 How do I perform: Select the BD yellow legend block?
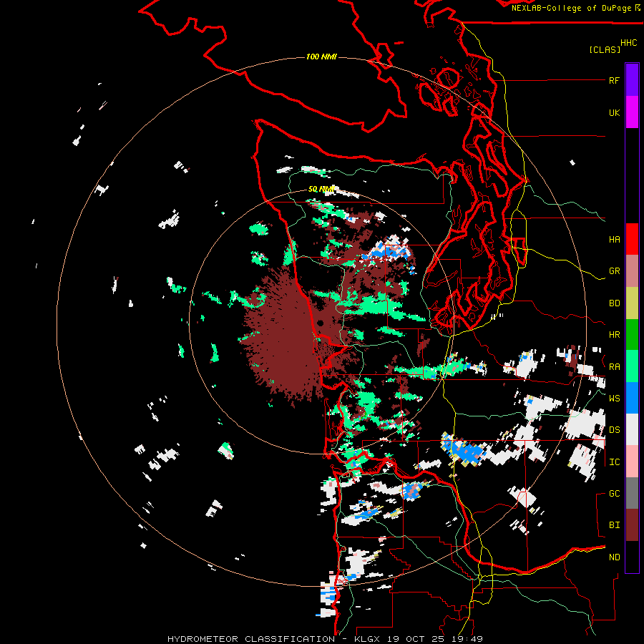point(632,303)
